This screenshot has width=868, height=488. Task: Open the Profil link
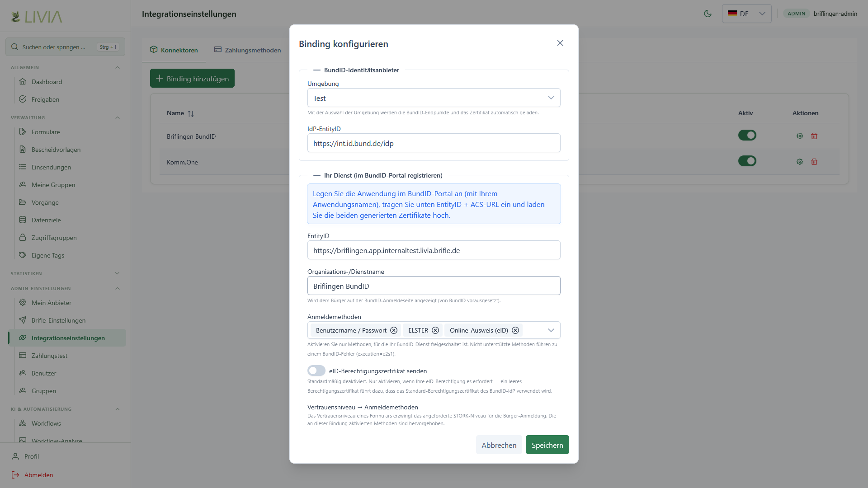32,456
